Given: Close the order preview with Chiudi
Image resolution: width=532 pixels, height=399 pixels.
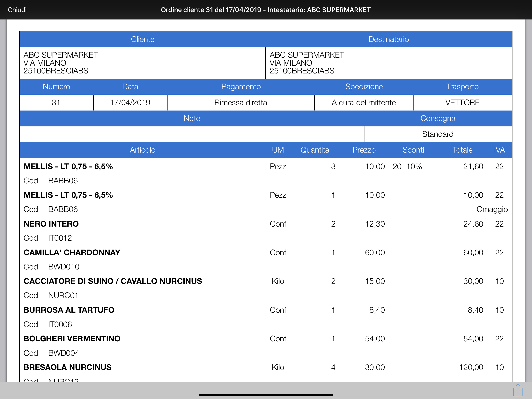Looking at the screenshot, I should tap(17, 10).
